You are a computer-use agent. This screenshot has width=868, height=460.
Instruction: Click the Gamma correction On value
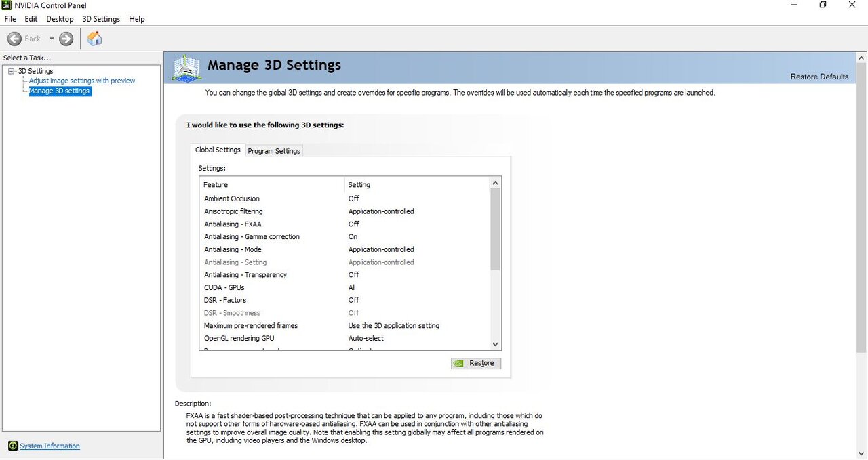(x=353, y=236)
